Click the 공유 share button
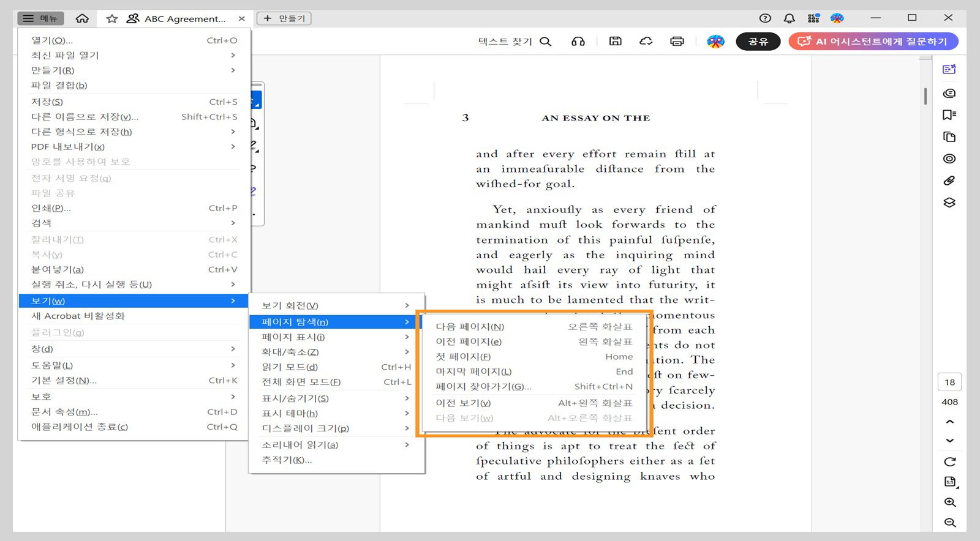Viewport: 980px width, 541px height. [x=758, y=42]
